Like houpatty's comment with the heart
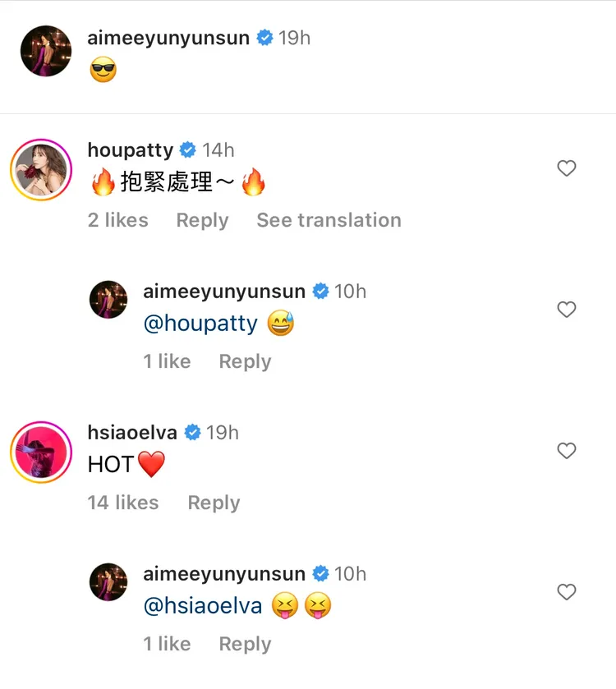This screenshot has height=689, width=616. (566, 168)
